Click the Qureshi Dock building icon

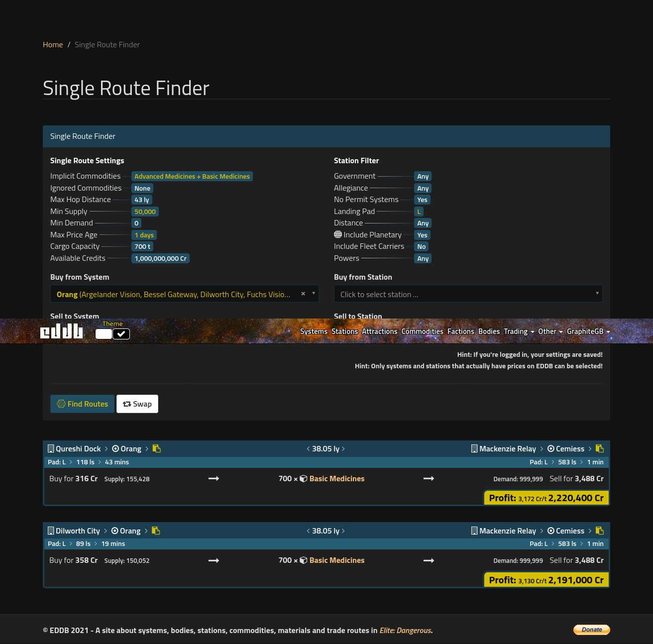[x=51, y=448]
